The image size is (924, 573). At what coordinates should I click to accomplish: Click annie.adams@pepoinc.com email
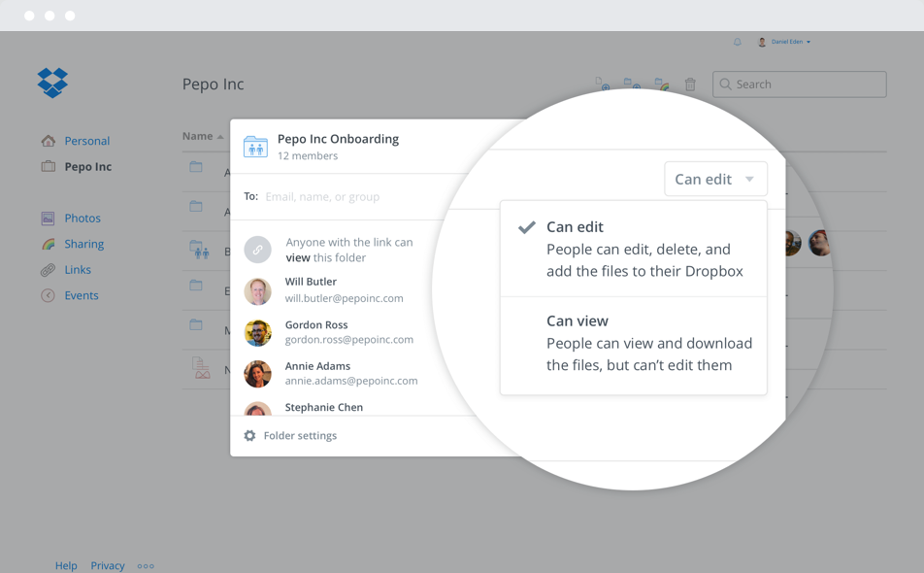tap(351, 381)
